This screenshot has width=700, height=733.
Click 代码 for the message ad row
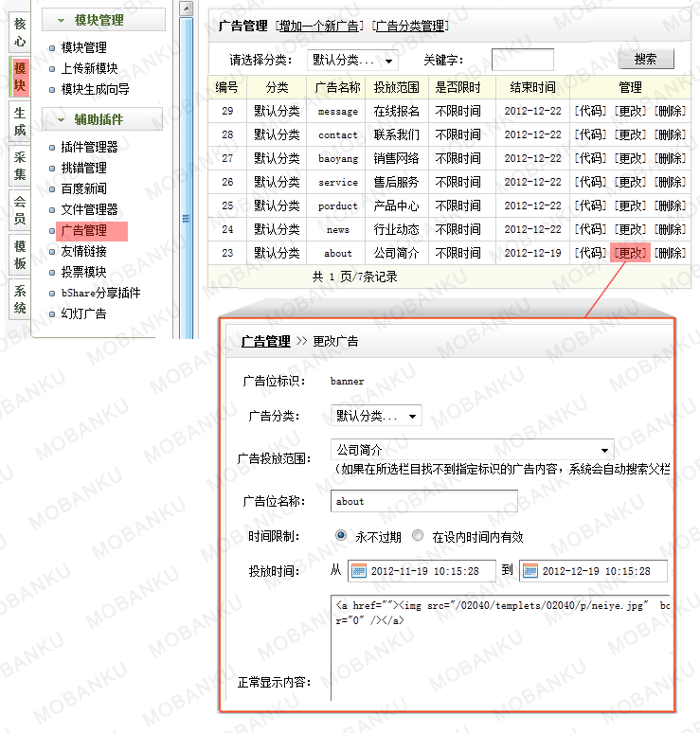pos(590,111)
